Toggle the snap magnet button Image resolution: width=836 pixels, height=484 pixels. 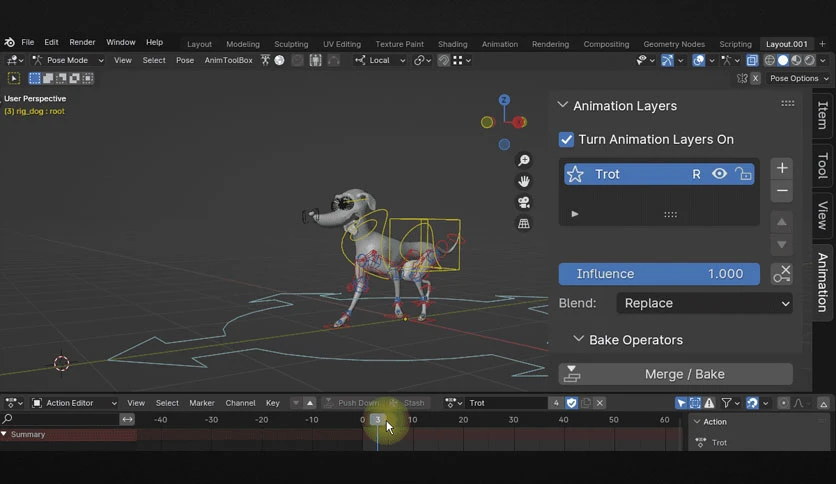443,60
